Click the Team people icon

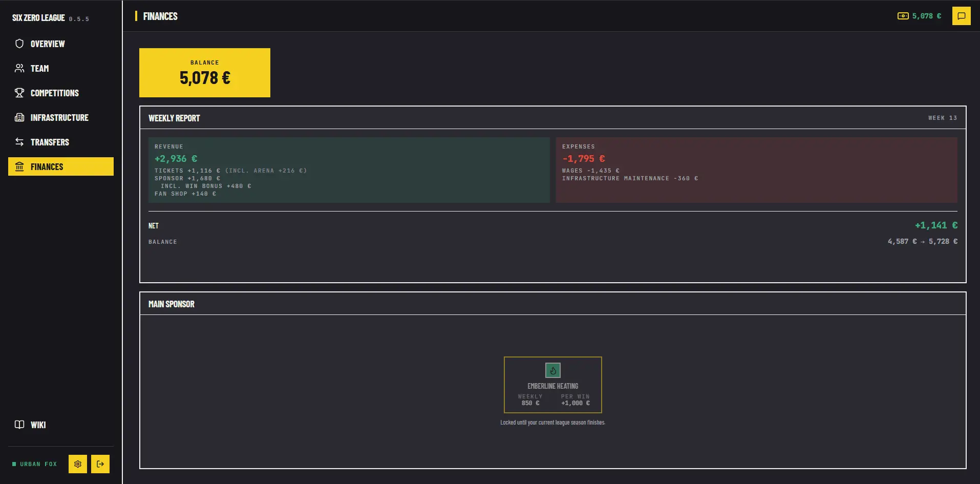pos(19,68)
